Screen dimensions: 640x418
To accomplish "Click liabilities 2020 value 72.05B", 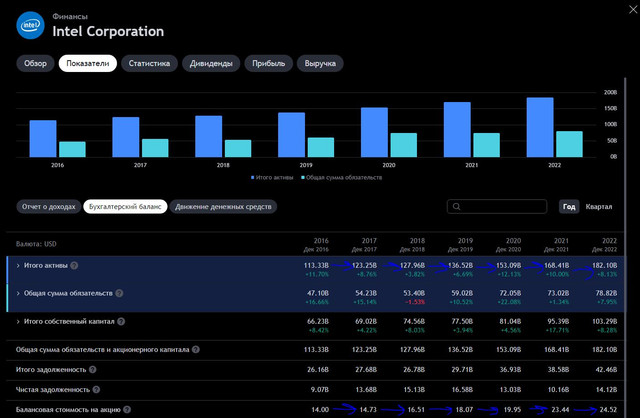I will click(x=510, y=293).
